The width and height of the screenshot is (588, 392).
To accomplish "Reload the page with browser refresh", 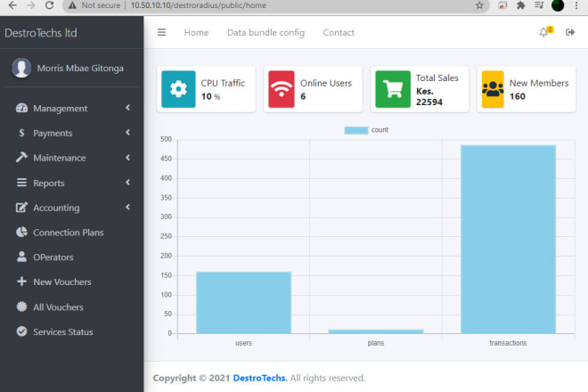I will 49,5.
